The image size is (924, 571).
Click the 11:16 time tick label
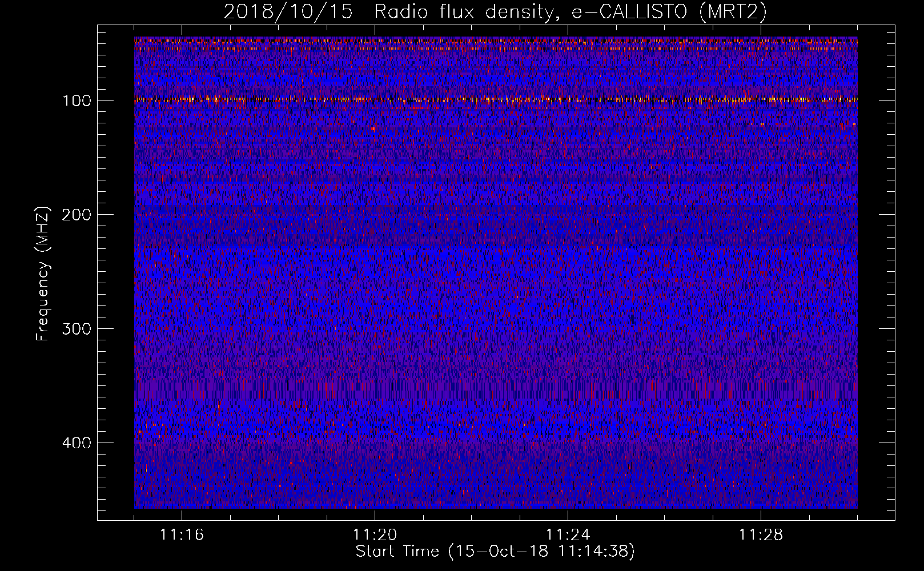click(182, 535)
